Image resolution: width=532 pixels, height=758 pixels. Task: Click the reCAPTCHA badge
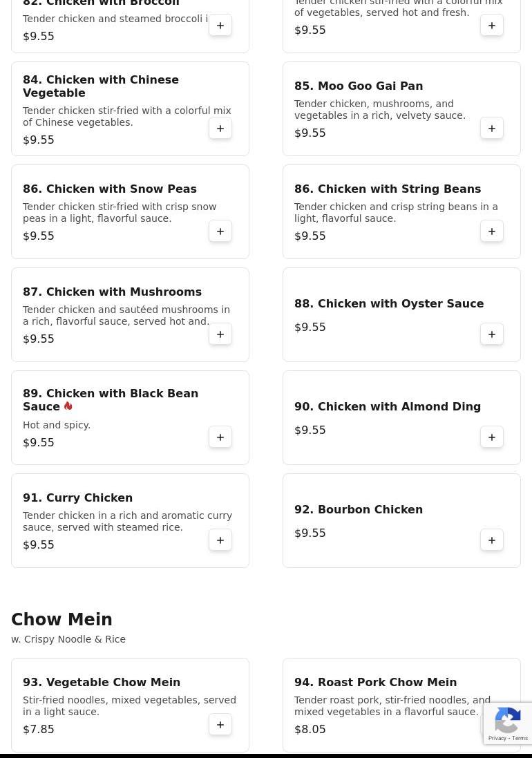508,723
